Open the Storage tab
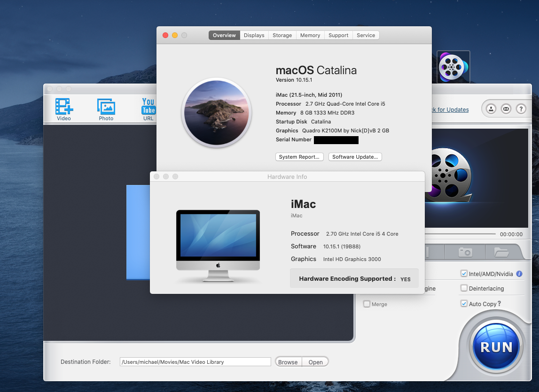This screenshot has width=539, height=392. click(x=282, y=35)
